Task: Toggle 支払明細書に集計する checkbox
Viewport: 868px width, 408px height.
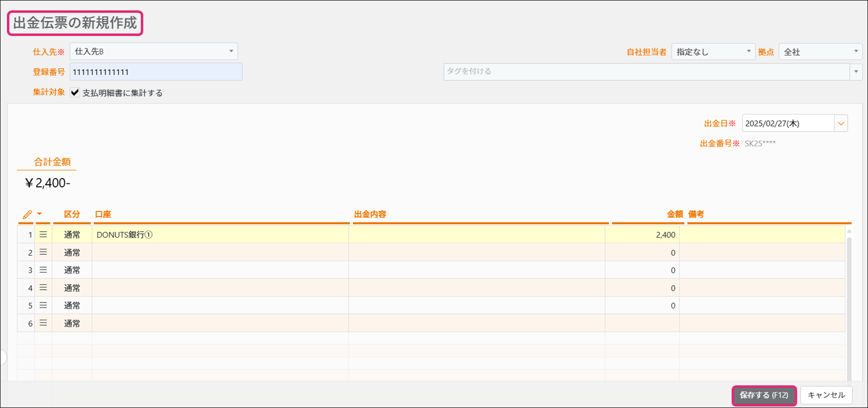Action: 75,93
